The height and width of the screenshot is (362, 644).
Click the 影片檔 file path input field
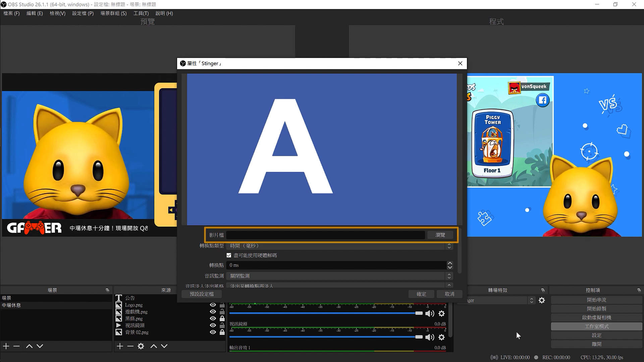tap(325, 235)
